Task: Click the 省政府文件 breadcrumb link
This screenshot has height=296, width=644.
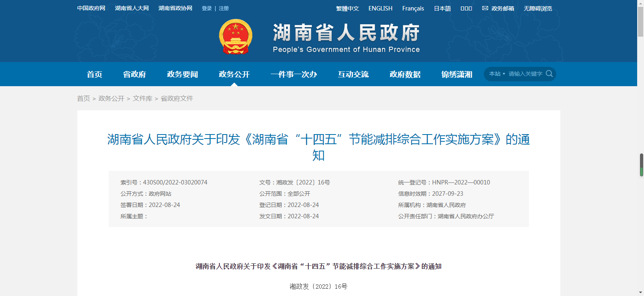Action: 177,98
